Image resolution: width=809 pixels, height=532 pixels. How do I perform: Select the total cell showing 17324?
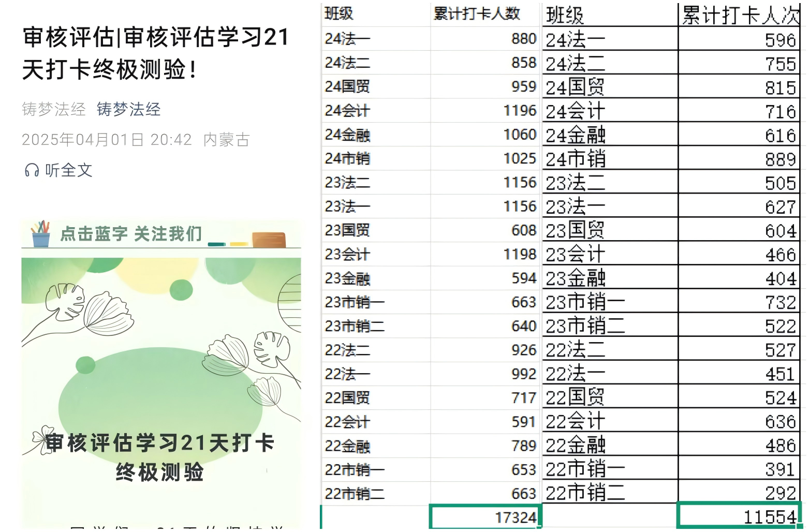(x=486, y=517)
